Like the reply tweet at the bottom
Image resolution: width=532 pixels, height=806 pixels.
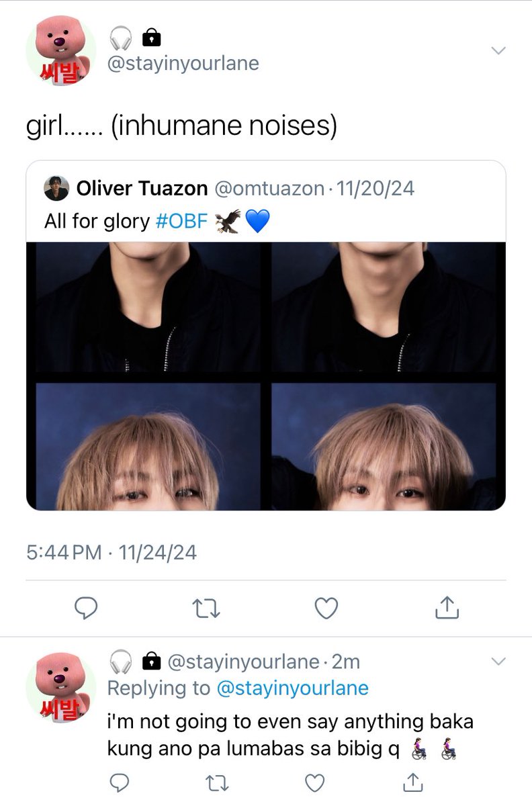pos(314,782)
